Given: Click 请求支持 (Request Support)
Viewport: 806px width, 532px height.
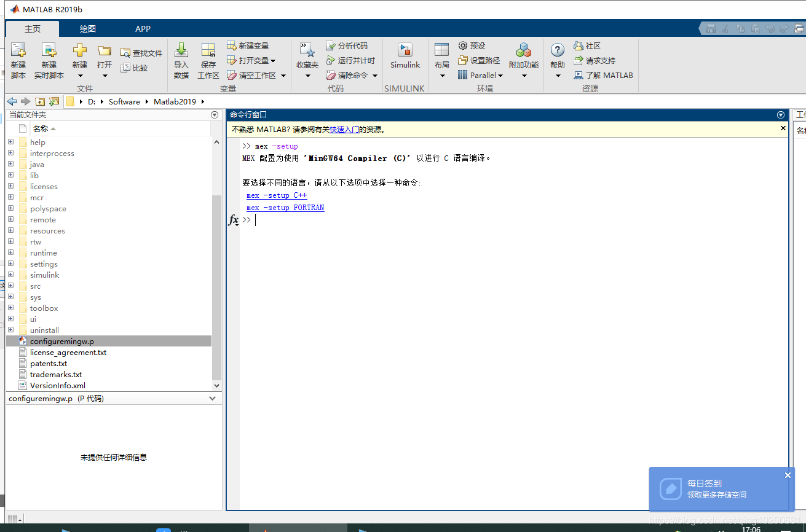Looking at the screenshot, I should tap(595, 61).
